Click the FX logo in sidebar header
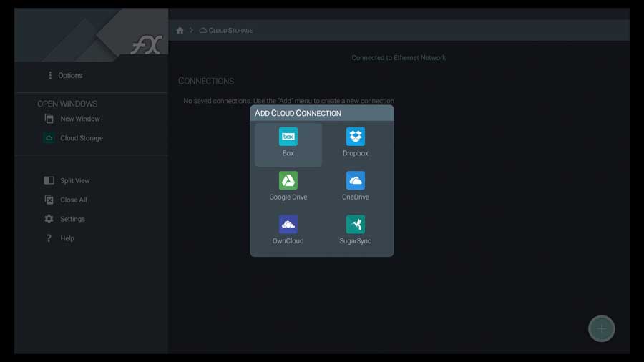The width and height of the screenshot is (644, 362). pyautogui.click(x=147, y=45)
